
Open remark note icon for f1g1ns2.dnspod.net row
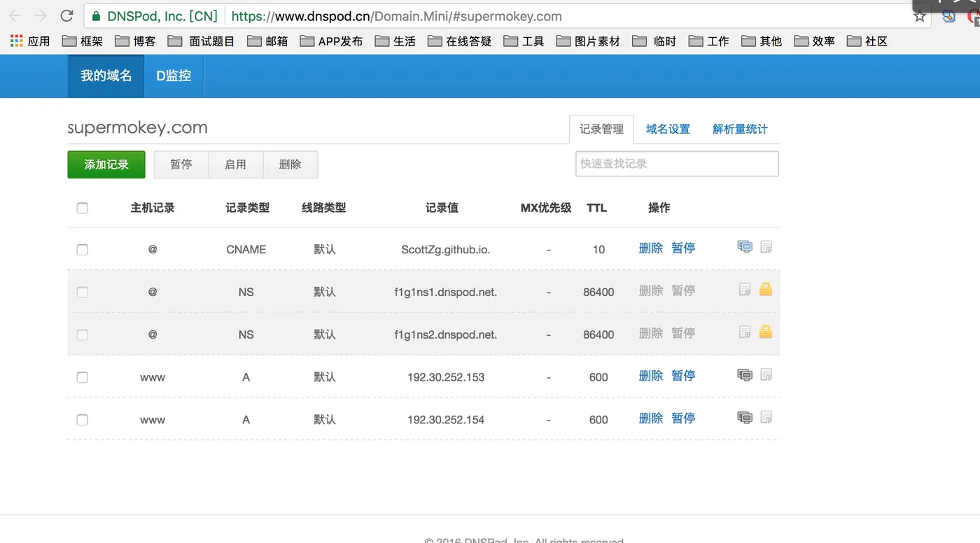click(x=745, y=332)
